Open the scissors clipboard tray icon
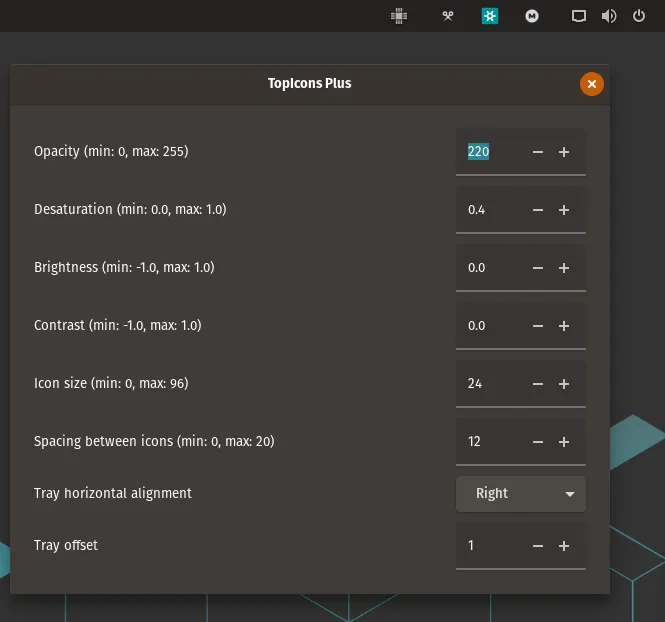This screenshot has height=622, width=665. pos(448,16)
